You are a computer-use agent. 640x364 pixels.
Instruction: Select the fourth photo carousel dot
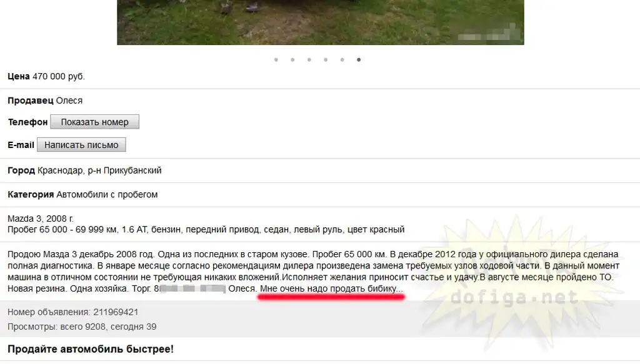326,60
